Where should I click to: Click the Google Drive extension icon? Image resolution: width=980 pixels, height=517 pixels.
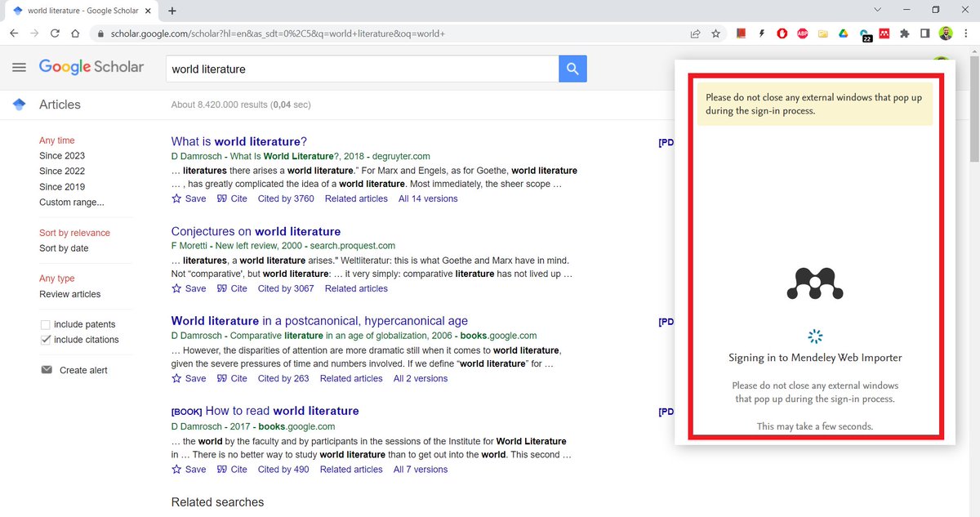coord(843,33)
